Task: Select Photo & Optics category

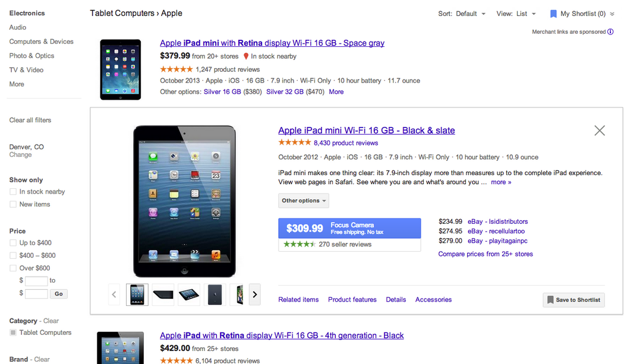Action: (x=32, y=56)
